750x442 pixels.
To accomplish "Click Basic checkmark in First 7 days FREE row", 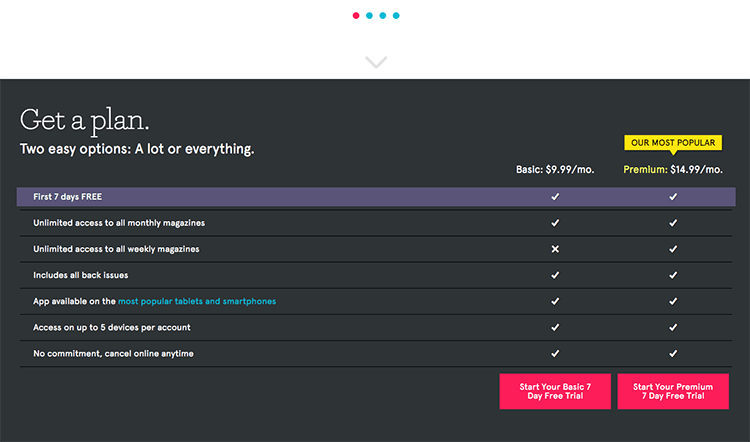I will (555, 197).
